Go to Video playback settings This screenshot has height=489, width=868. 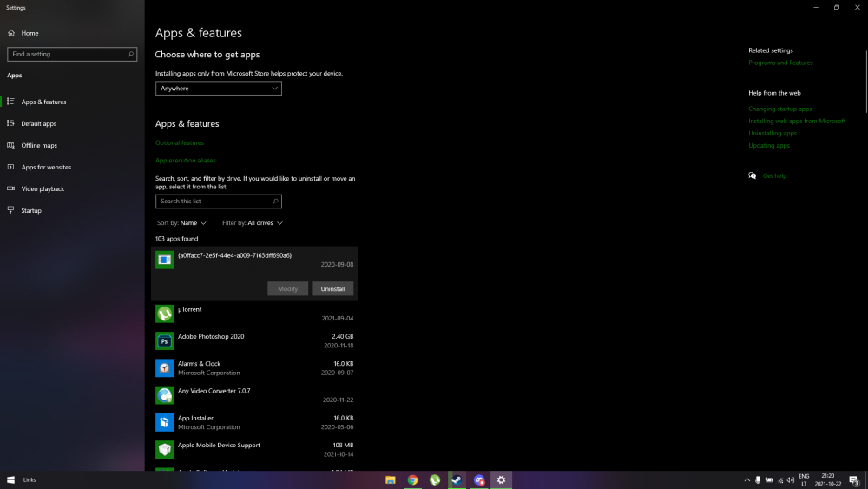click(43, 188)
